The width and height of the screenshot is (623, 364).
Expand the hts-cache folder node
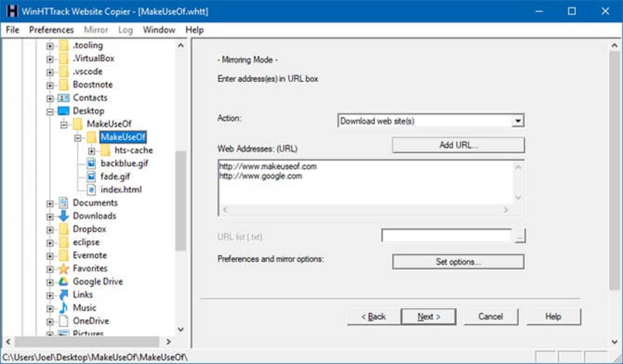92,151
